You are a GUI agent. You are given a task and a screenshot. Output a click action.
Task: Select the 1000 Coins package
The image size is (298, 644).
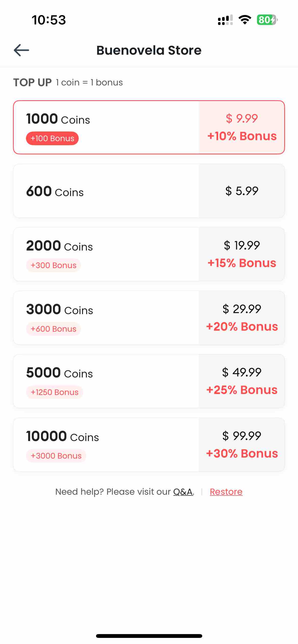tap(149, 127)
